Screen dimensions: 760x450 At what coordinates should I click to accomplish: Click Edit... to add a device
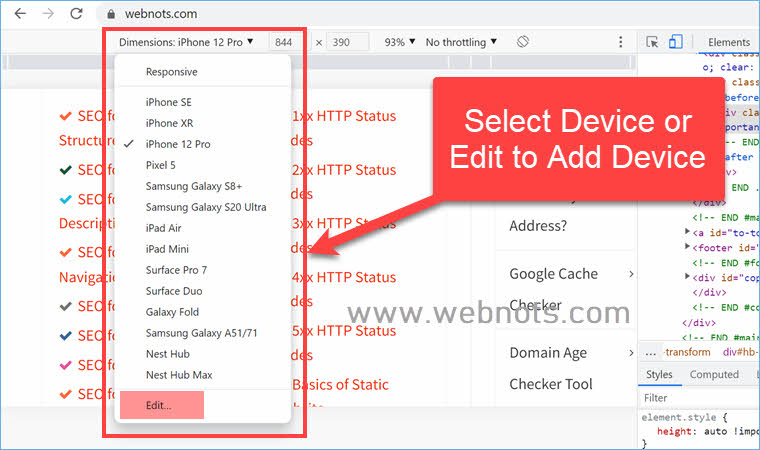point(160,405)
